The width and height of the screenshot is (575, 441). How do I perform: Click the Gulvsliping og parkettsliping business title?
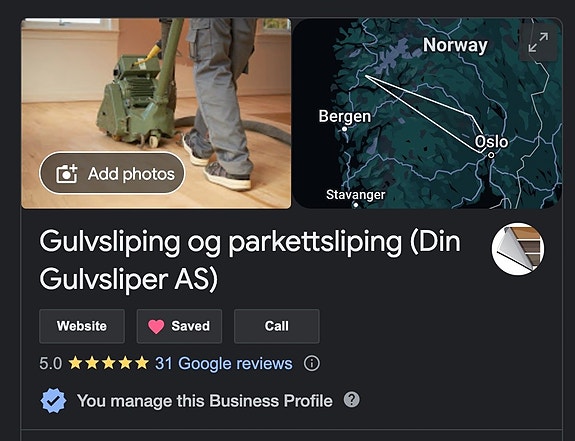coord(250,260)
